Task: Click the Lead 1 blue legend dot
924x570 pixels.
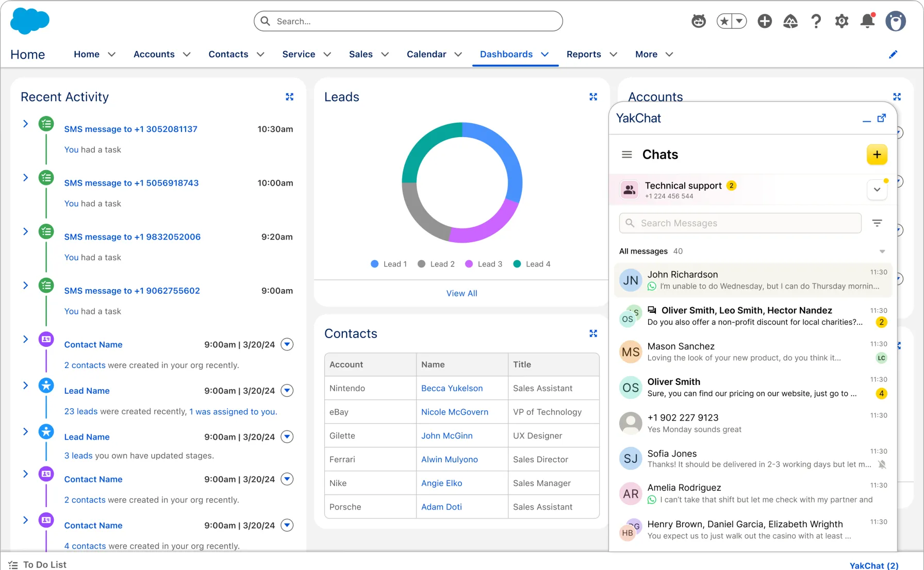Action: click(375, 264)
